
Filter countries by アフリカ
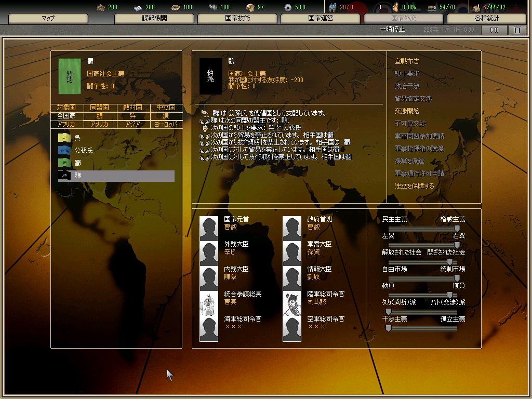coord(66,124)
